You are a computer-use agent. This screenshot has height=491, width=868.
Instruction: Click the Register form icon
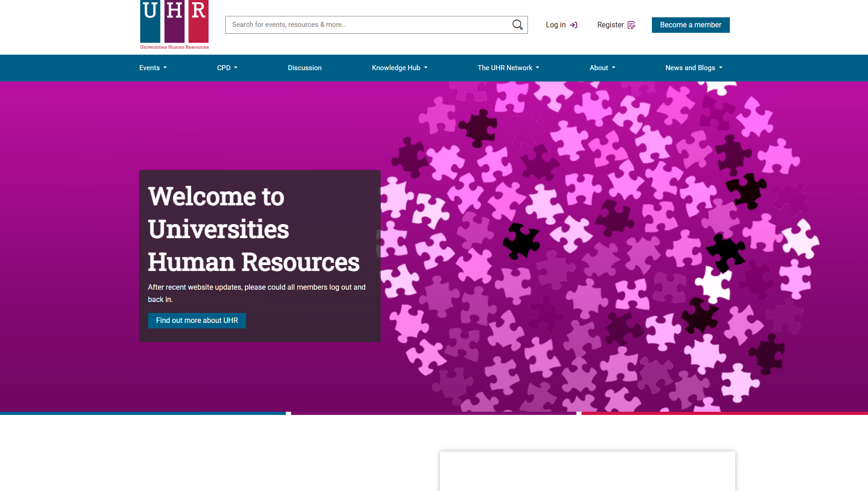(631, 25)
